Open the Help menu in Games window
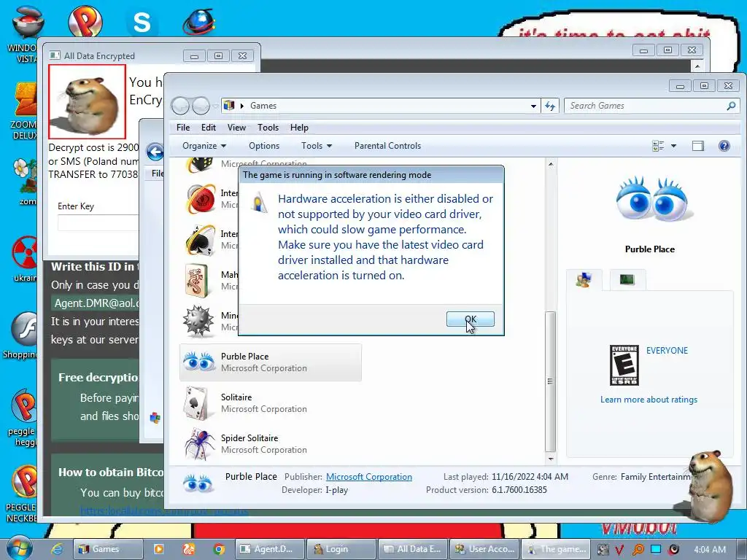The height and width of the screenshot is (560, 747). click(x=299, y=127)
